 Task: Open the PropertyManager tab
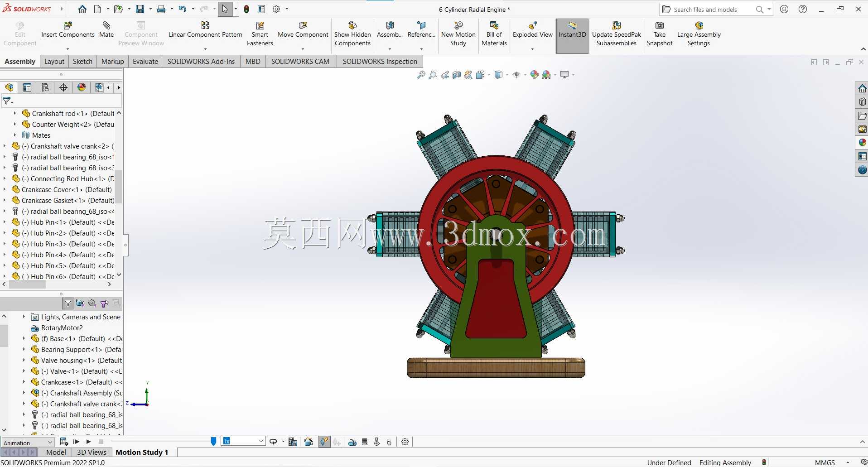[x=27, y=87]
